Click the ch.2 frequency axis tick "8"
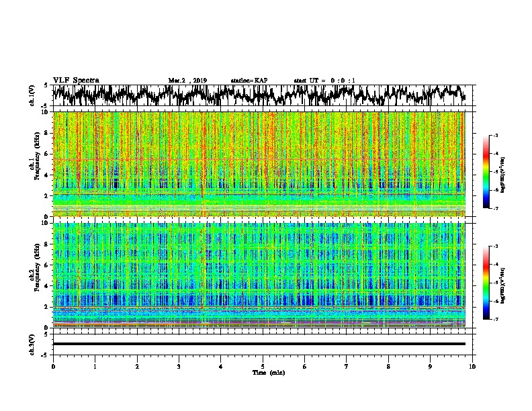Screen dimensions: 532x411 (46, 244)
